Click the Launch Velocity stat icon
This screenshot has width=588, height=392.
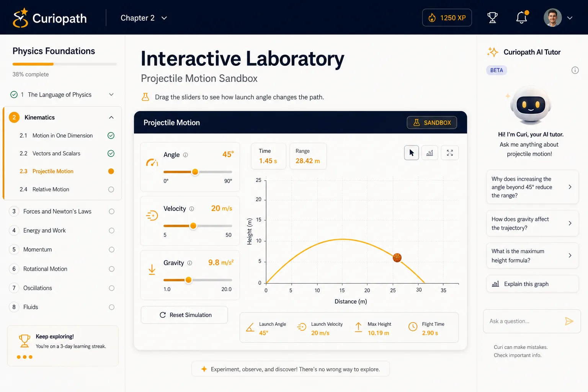tap(302, 327)
